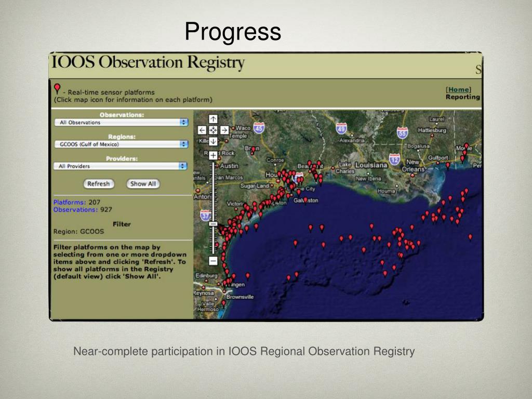This screenshot has height=399, width=532.
Task: Click the Brownsville city label
Action: point(240,297)
